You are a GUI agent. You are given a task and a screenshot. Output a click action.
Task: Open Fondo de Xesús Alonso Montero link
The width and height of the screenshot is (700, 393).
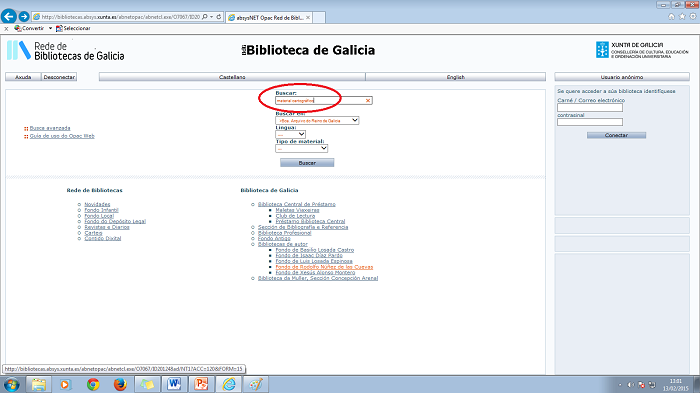(315, 272)
